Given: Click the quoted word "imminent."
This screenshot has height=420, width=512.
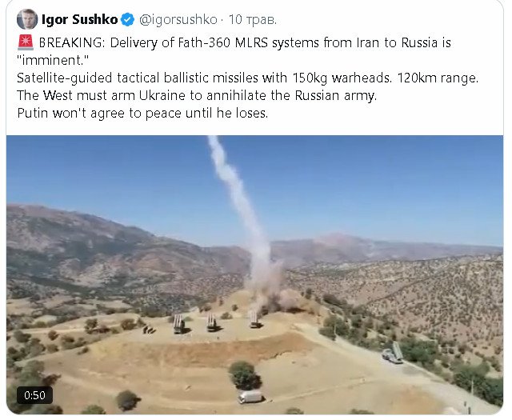Looking at the screenshot, I should (53, 60).
